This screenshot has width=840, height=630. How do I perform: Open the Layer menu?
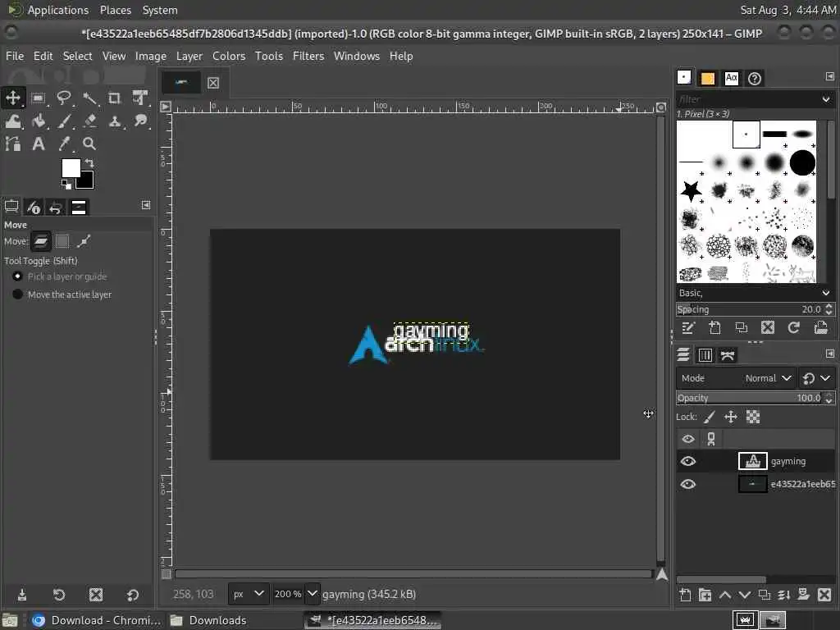click(x=189, y=56)
